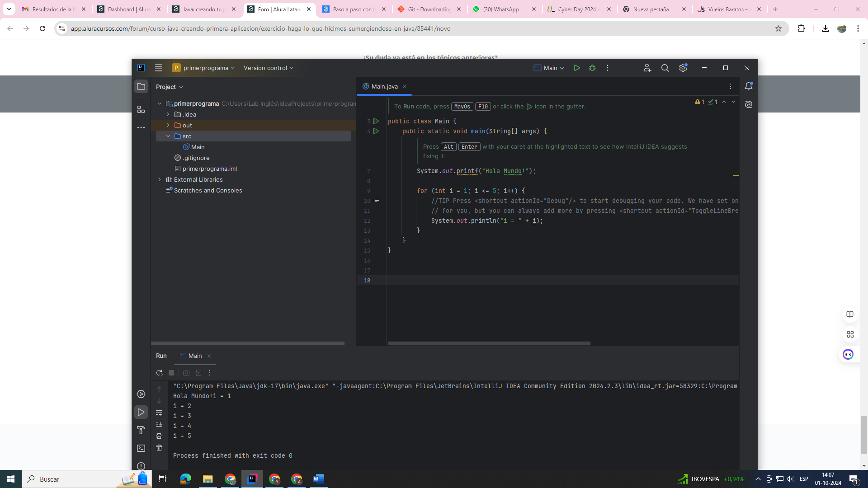Screen dimensions: 868x488
Task: Click the run gutter icon beside class Main
Action: click(x=376, y=121)
